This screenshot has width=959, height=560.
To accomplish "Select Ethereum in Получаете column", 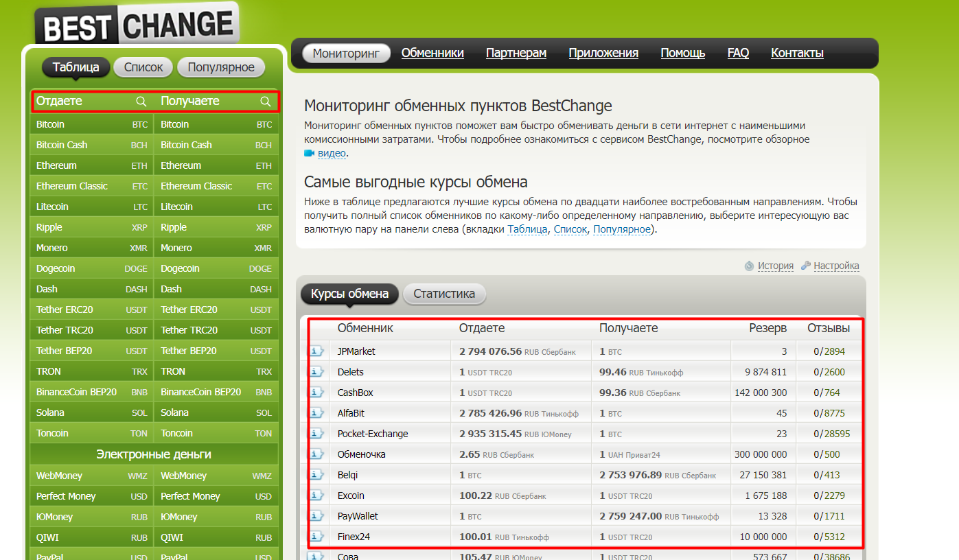I will [181, 165].
